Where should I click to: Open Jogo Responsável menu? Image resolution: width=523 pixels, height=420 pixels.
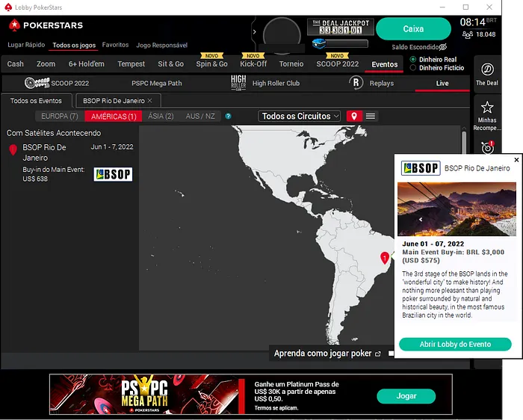pyautogui.click(x=162, y=45)
